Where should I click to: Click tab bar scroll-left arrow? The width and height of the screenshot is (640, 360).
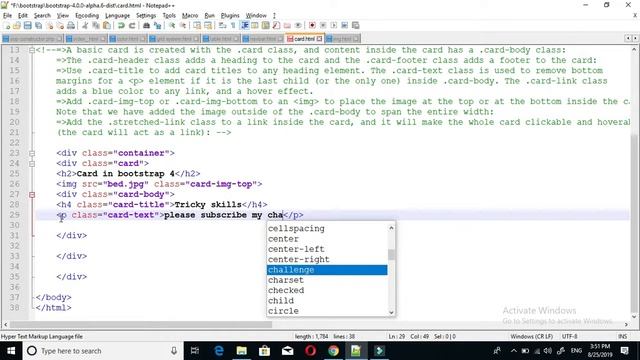628,38
